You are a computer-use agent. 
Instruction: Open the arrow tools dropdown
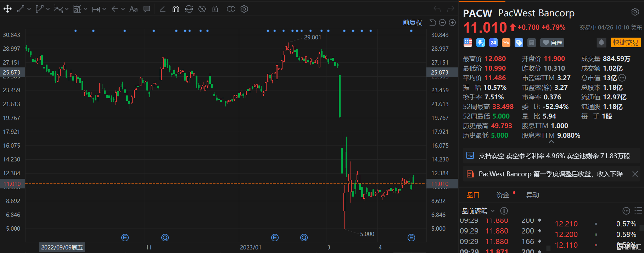pyautogui.click(x=123, y=9)
